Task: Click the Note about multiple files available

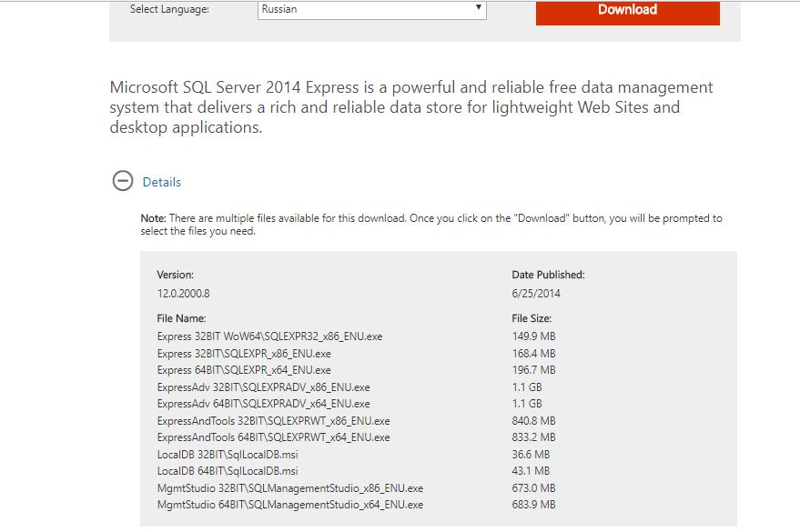Action: coord(431,225)
